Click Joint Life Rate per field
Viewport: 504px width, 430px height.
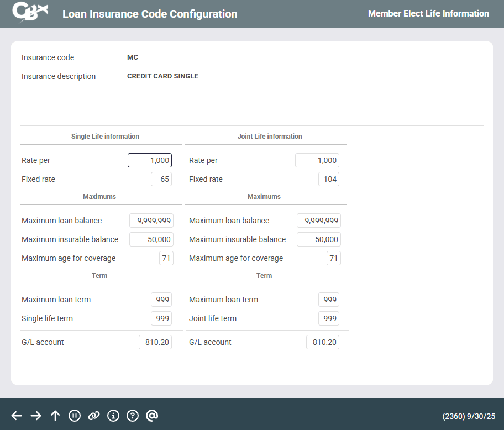(317, 160)
